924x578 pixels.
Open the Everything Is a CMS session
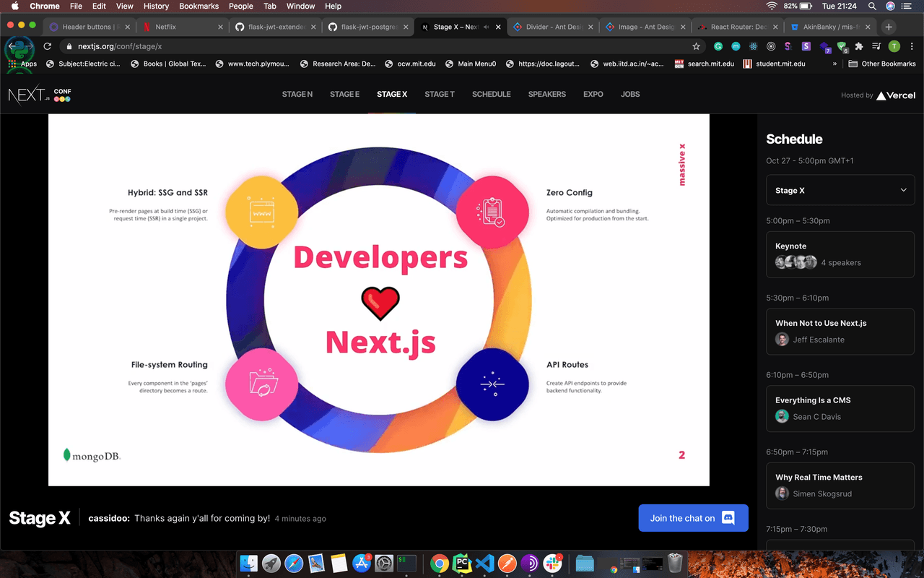click(x=840, y=409)
